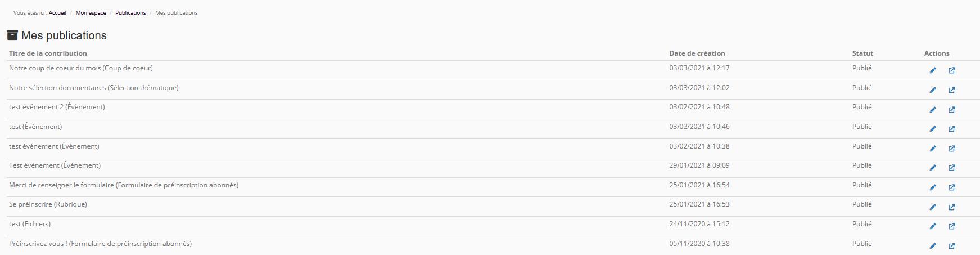The width and height of the screenshot is (980, 255).
Task: Edit 'Notre sélection documentaires' with pencil icon
Action: [933, 90]
